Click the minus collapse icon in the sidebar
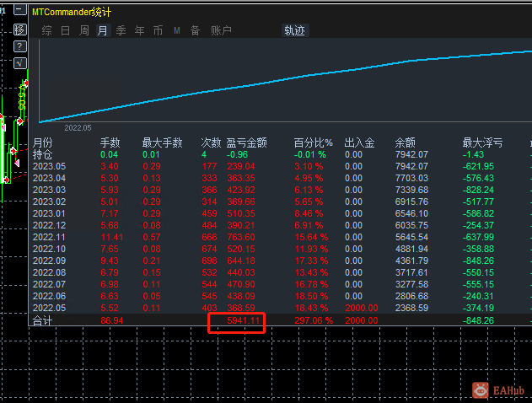Viewport: 532px width, 403px height. click(x=19, y=9)
